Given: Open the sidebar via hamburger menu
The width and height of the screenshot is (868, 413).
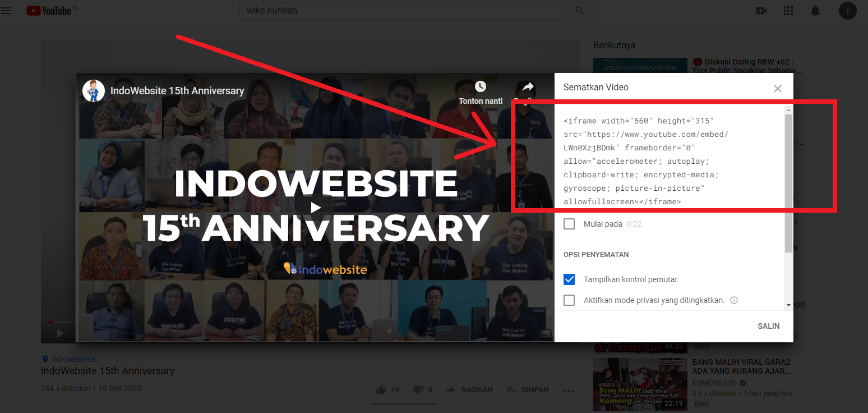Looking at the screenshot, I should [6, 10].
